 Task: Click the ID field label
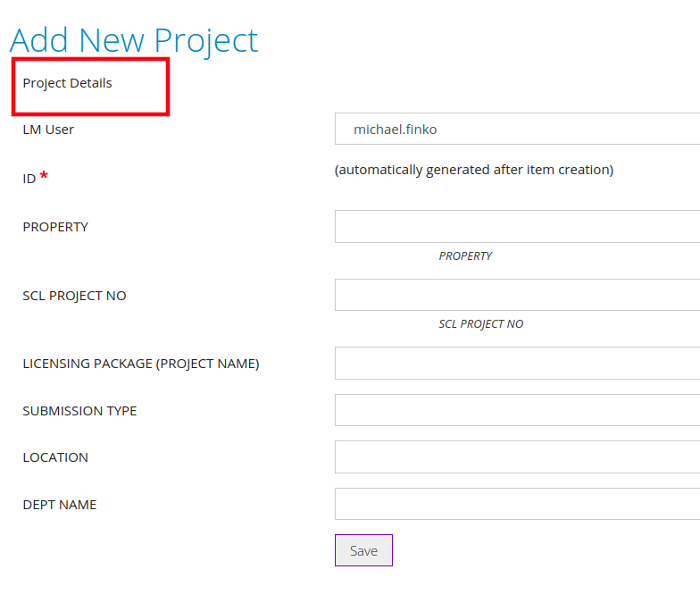[x=29, y=179]
